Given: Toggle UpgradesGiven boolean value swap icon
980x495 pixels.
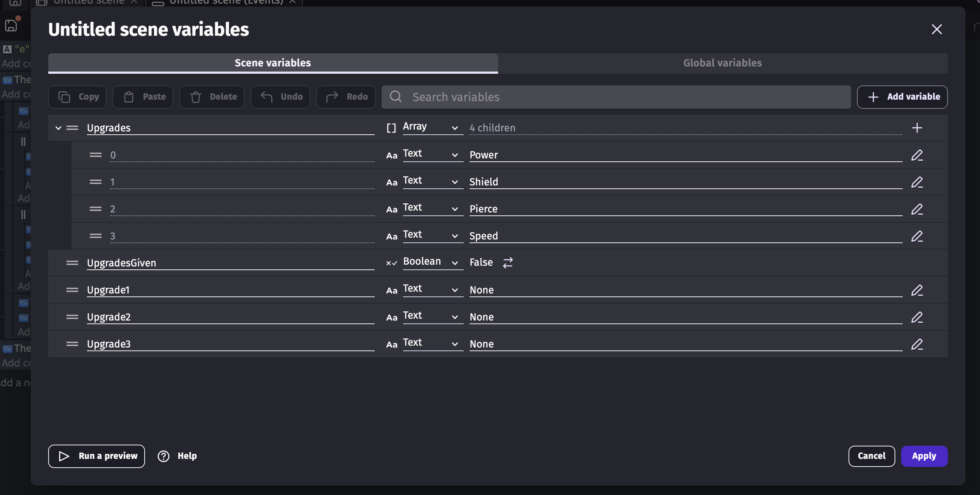Looking at the screenshot, I should point(508,262).
